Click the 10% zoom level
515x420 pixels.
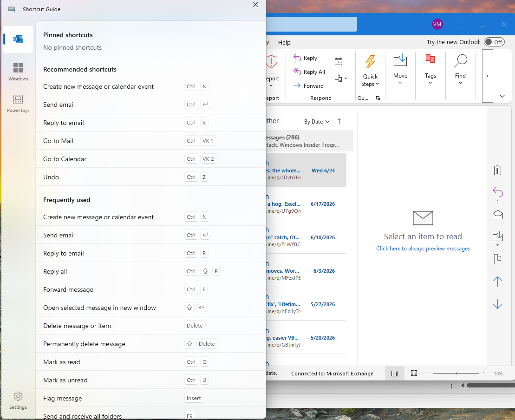(x=498, y=374)
